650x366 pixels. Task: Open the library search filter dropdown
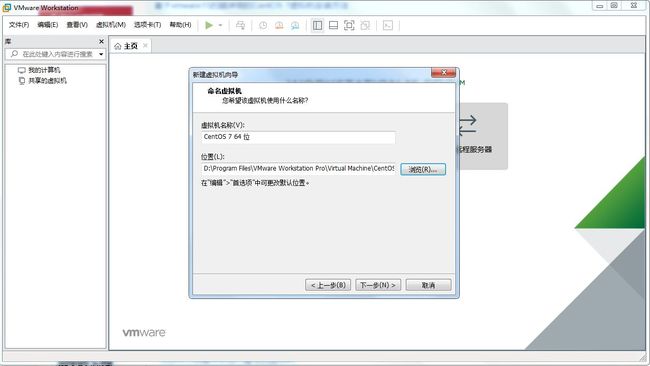click(101, 54)
